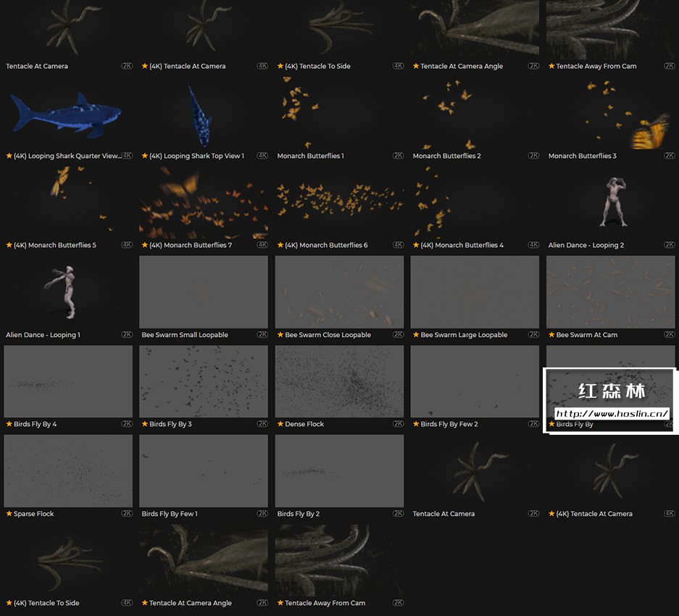The width and height of the screenshot is (679, 616).
Task: Preview the Monarch Butterflies 1 thumbnail
Action: pos(339,113)
